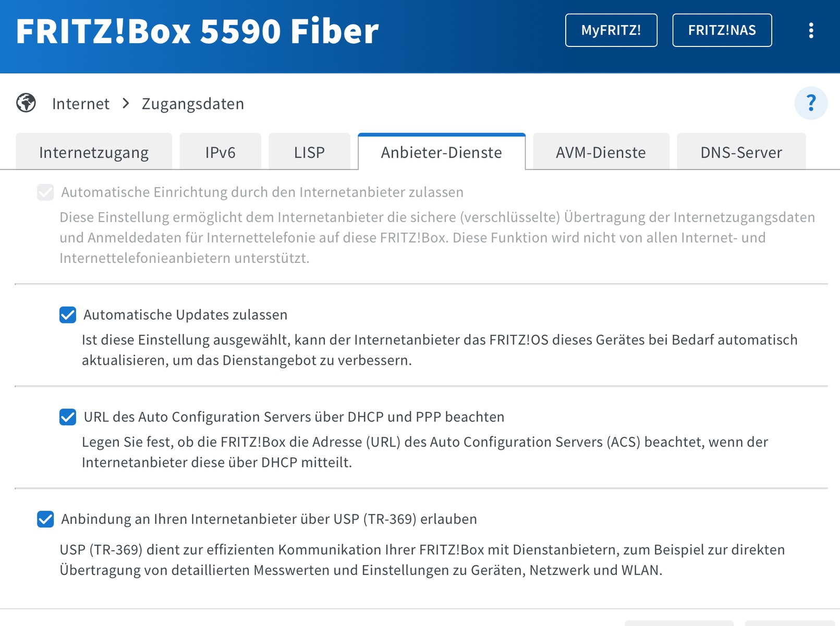Go to the AVM-Dienste tab
This screenshot has width=840, height=626.
[x=601, y=152]
